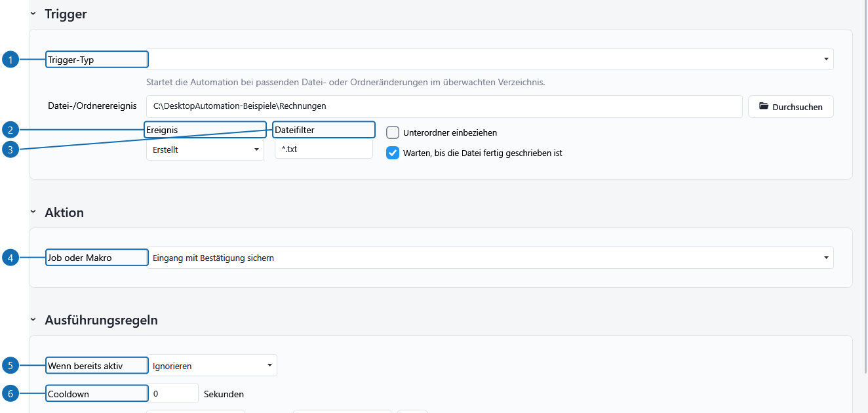The width and height of the screenshot is (868, 413).
Task: Collapse the Aktion section chevron
Action: (33, 212)
